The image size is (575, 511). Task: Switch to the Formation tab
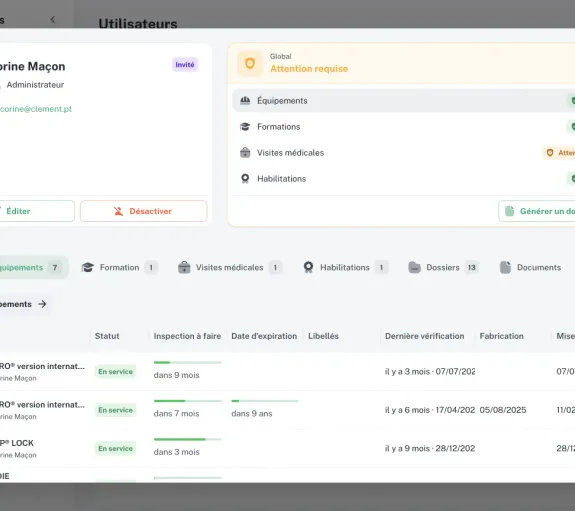pos(120,267)
